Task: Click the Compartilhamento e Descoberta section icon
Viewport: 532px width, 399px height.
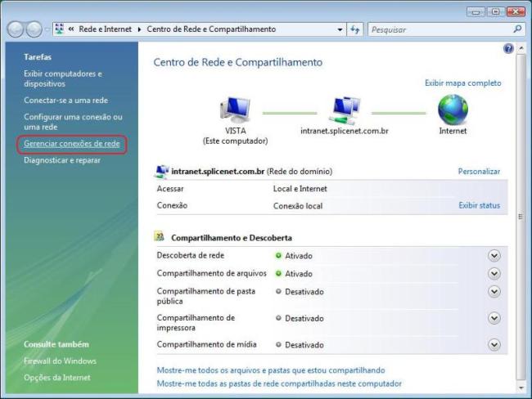Action: [160, 236]
